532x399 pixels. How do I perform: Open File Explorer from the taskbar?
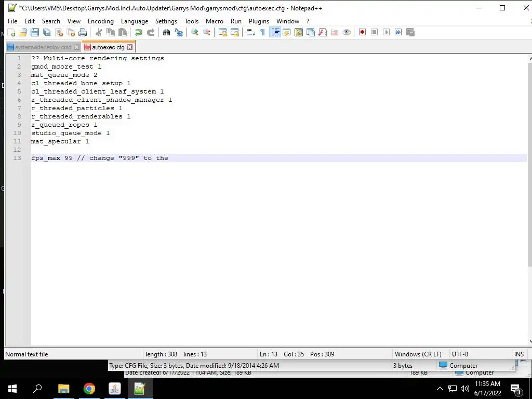(x=63, y=389)
